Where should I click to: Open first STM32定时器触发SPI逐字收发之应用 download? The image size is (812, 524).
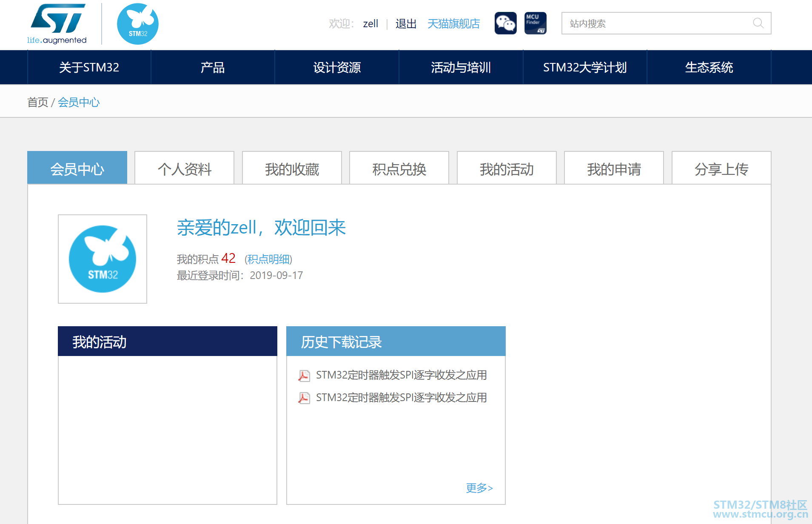[402, 375]
